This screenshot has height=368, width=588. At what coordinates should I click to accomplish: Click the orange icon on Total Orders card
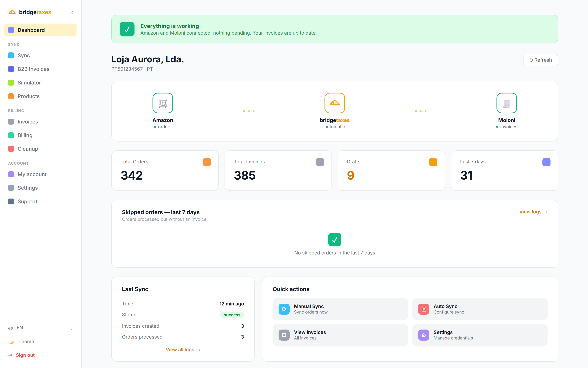point(207,162)
